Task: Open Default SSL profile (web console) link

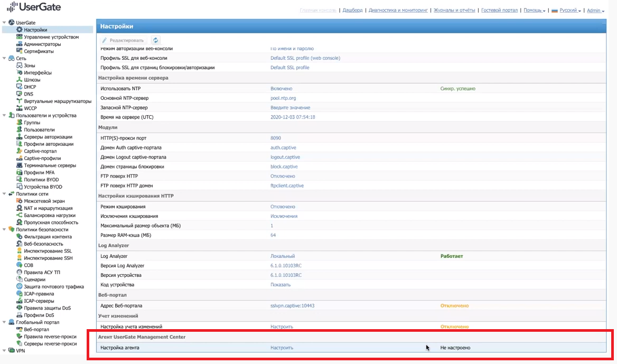Action: coord(305,58)
